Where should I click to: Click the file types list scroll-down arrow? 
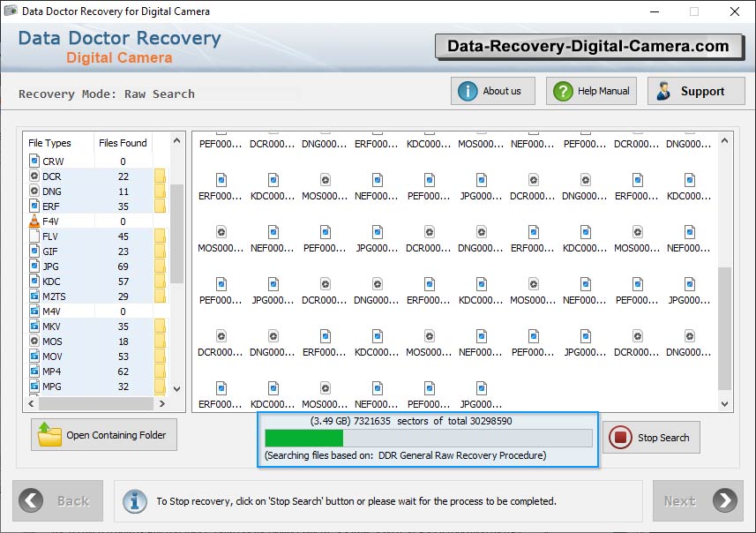[177, 389]
